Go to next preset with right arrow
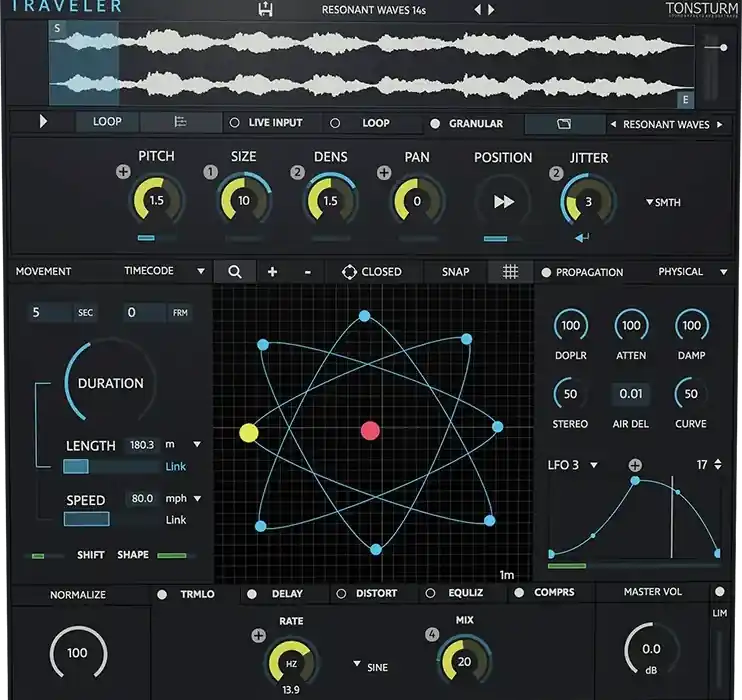 click(491, 9)
